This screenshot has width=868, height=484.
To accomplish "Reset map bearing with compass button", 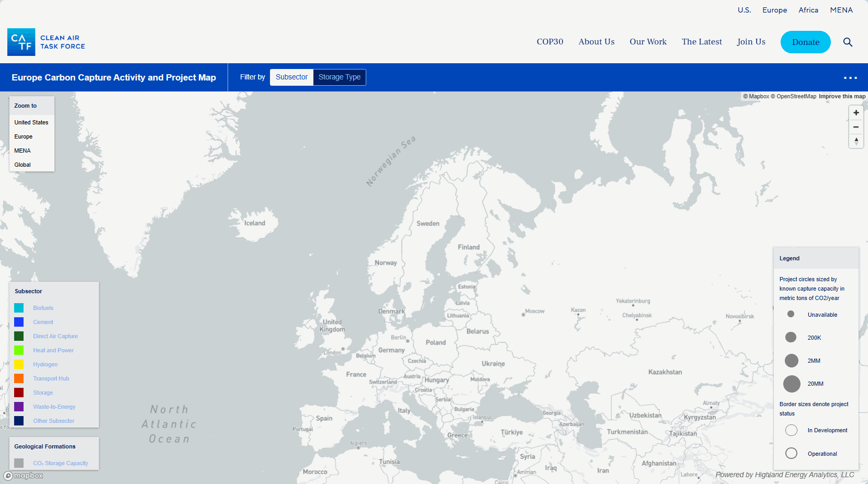I will click(x=856, y=141).
